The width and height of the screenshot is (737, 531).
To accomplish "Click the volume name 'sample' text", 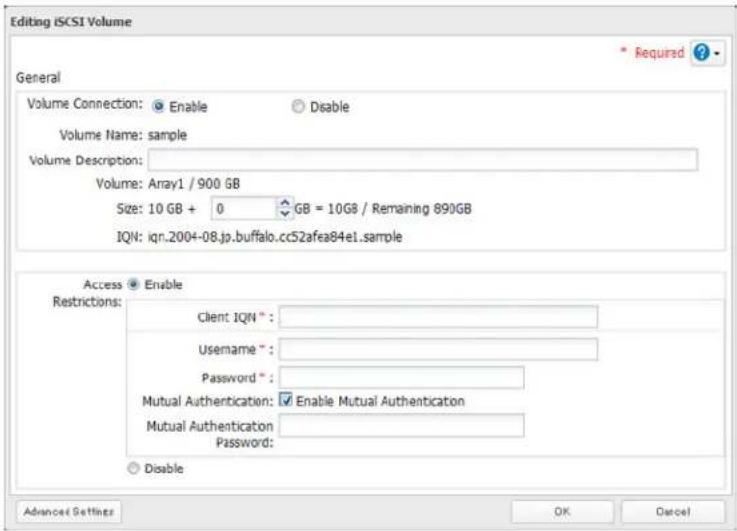I will pos(167,135).
